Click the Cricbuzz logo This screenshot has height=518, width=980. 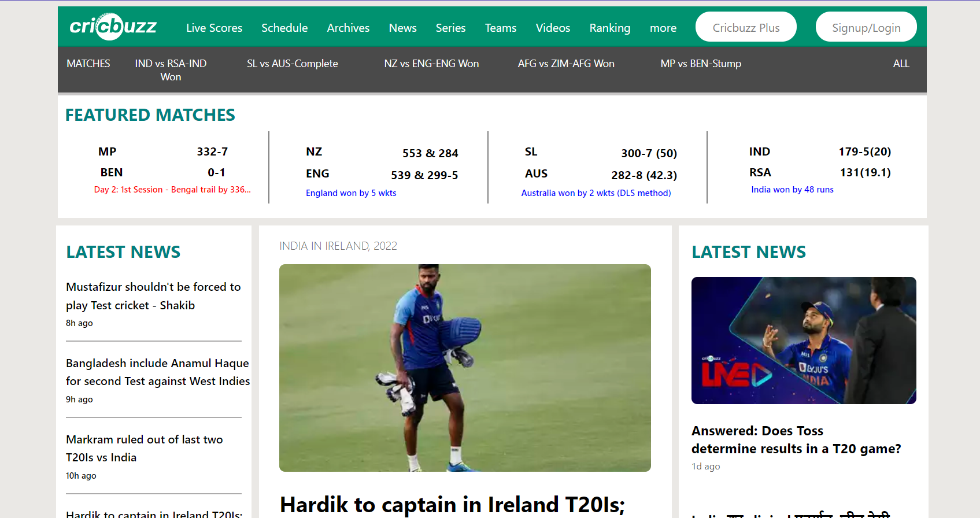pos(113,27)
